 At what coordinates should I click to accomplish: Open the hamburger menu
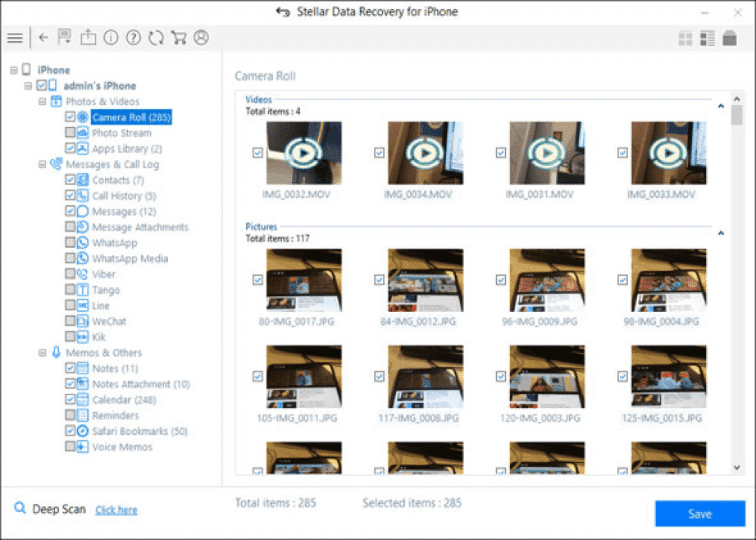click(x=15, y=38)
